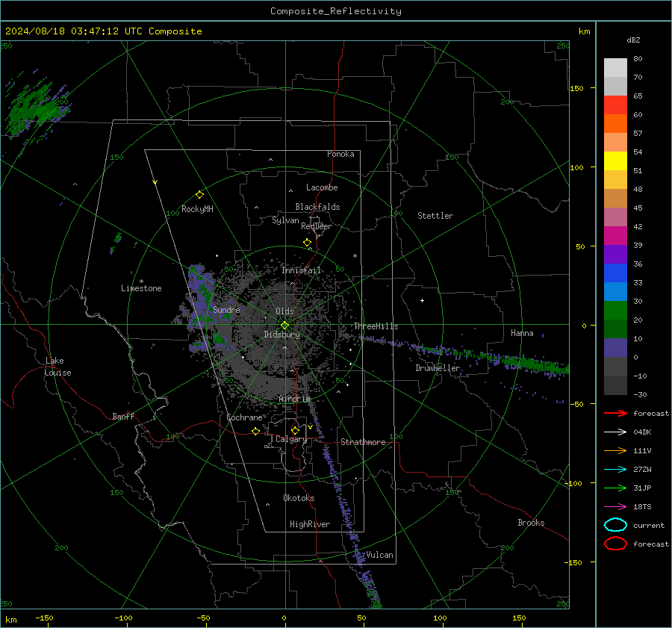
Task: Click the dBZ heading above the color scale
Action: pos(633,40)
